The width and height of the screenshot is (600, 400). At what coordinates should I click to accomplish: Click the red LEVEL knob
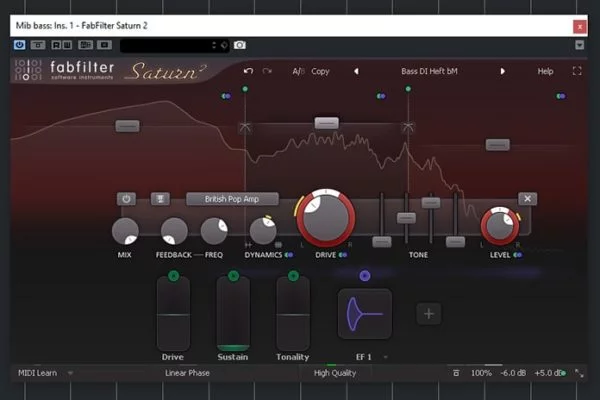coord(500,226)
